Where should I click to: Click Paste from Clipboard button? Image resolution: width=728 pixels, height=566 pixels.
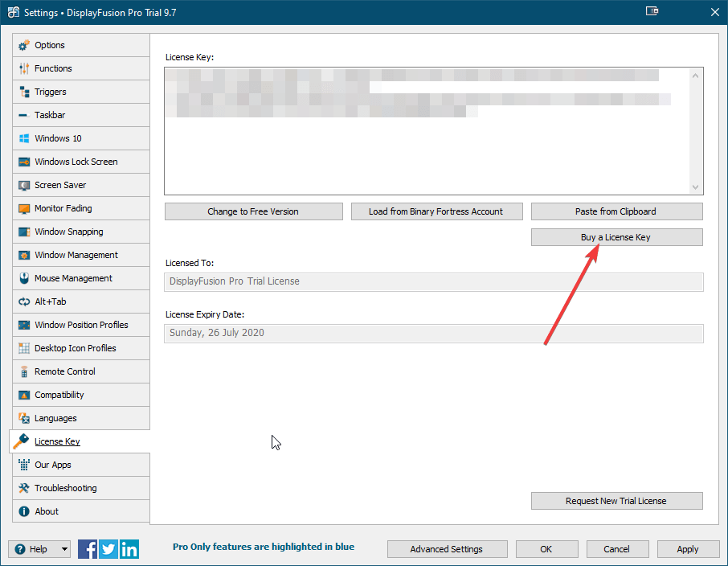(x=616, y=211)
